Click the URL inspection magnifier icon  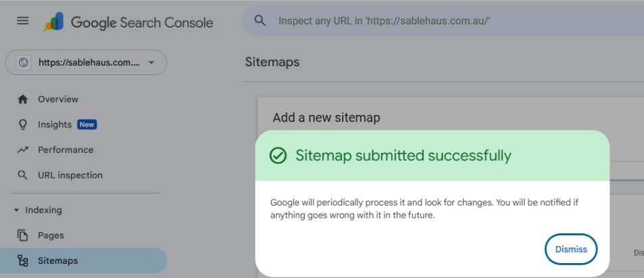[22, 175]
